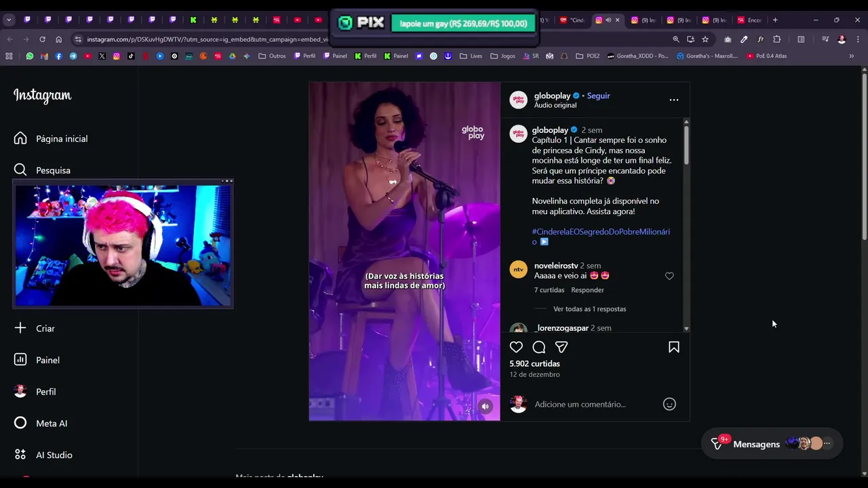
Task: Open the browser media control icon
Action: click(x=825, y=39)
